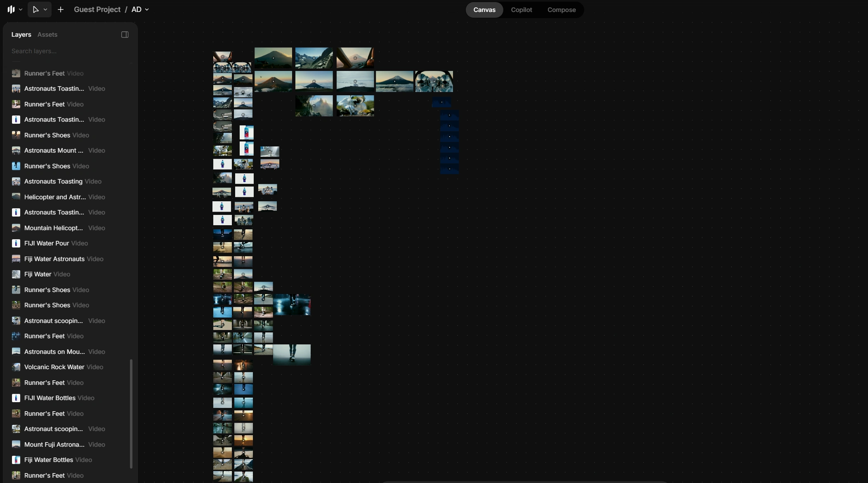Click the app logo icon
868x483 pixels.
(x=11, y=9)
